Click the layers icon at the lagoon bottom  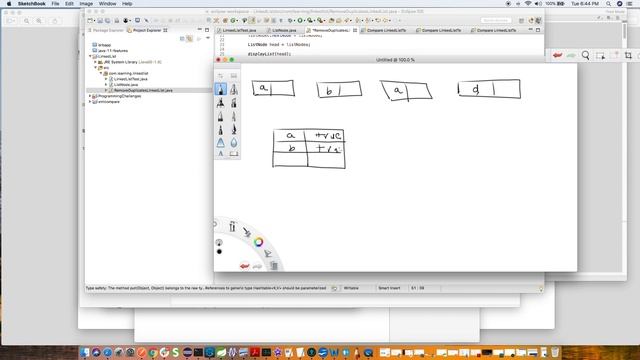point(274,266)
